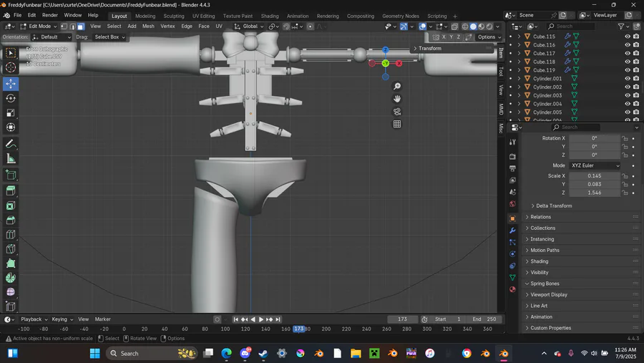Disable Cylinder.003 in renders camera icon
Viewport: 644px width, 363px height.
[636, 95]
